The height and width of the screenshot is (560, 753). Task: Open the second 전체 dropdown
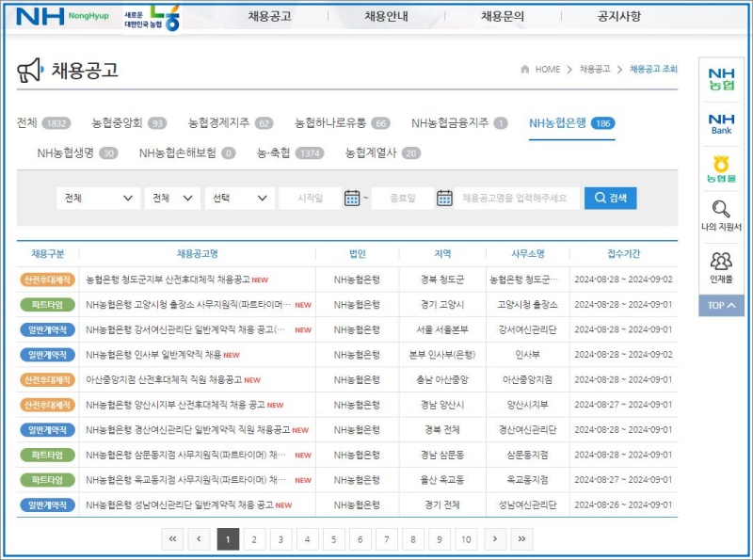172,198
